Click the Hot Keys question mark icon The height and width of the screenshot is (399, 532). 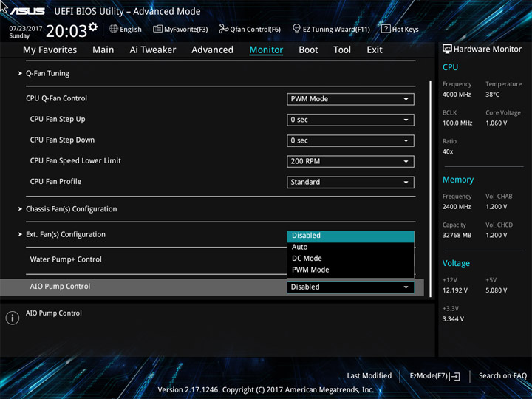coord(386,29)
